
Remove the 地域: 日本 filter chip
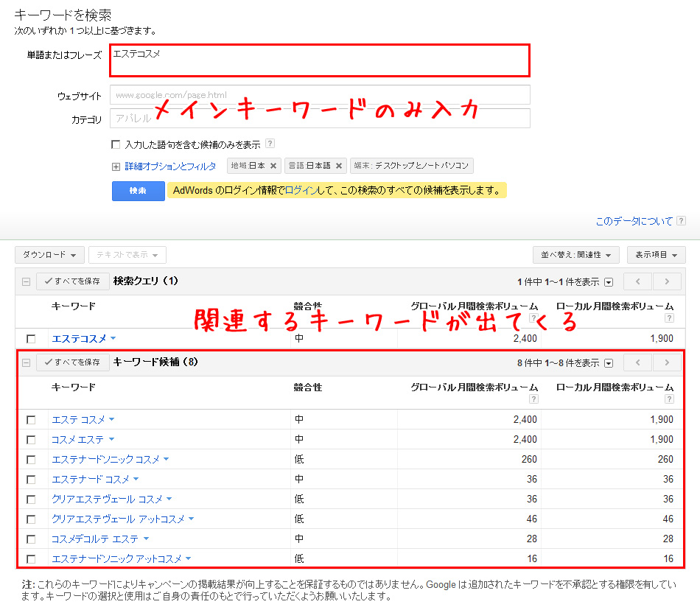273,166
